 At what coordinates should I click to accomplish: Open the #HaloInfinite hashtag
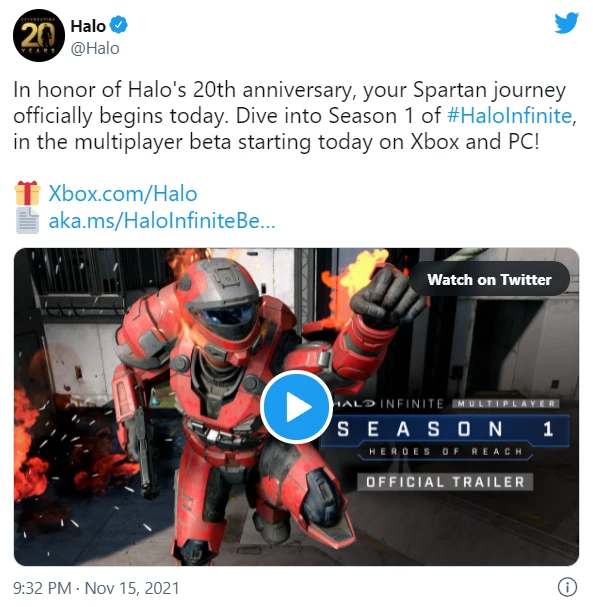(509, 115)
